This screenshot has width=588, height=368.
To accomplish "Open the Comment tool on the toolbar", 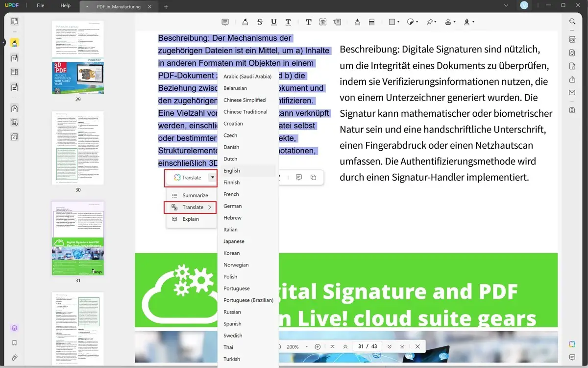I will (225, 22).
